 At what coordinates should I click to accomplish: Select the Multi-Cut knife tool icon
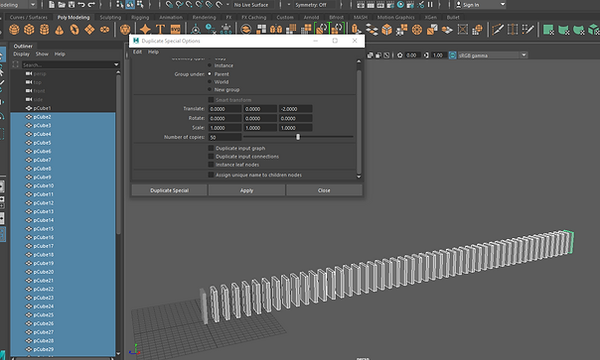pos(497,29)
